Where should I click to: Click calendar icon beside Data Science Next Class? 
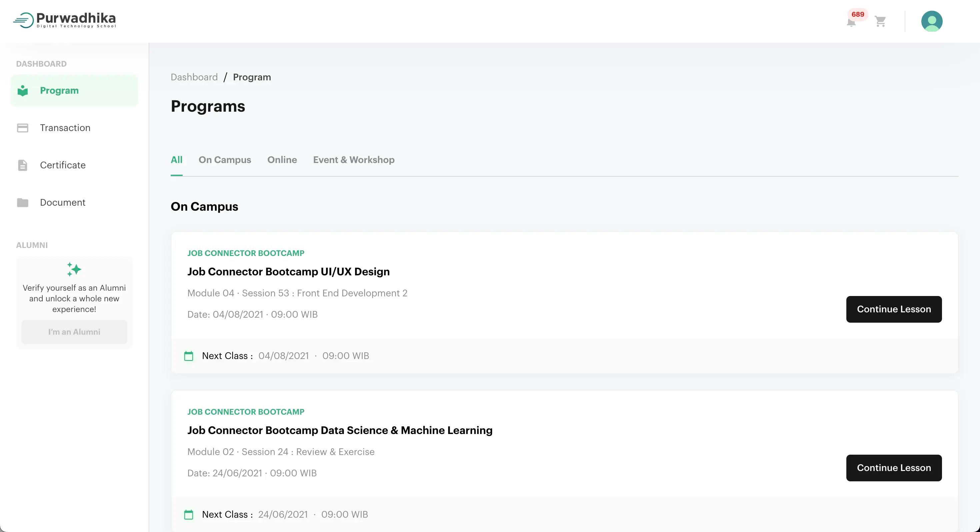189,514
